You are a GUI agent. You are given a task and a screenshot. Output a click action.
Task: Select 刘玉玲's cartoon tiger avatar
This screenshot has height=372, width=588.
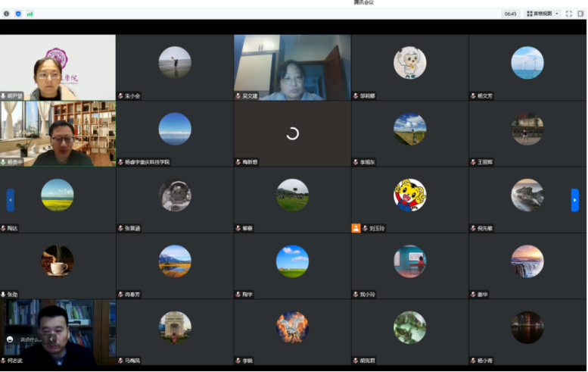(x=410, y=195)
